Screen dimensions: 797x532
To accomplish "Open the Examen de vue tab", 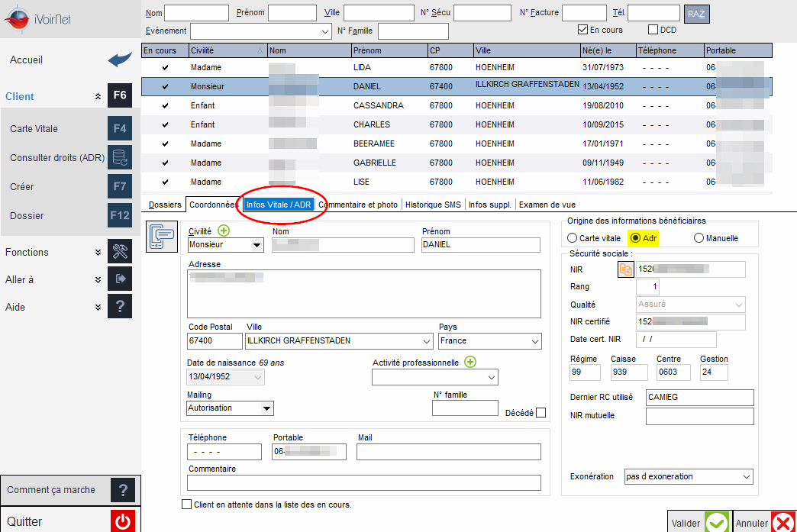I will click(x=547, y=205).
